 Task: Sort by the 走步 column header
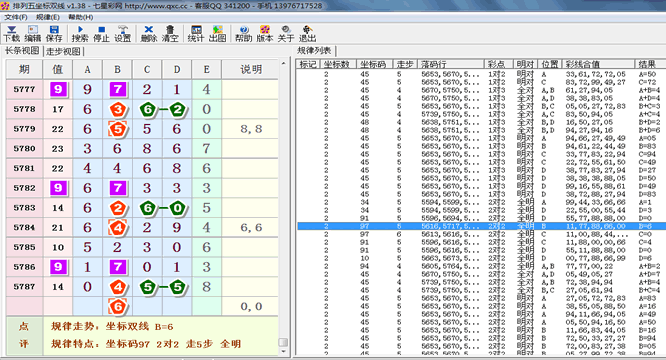[405, 64]
